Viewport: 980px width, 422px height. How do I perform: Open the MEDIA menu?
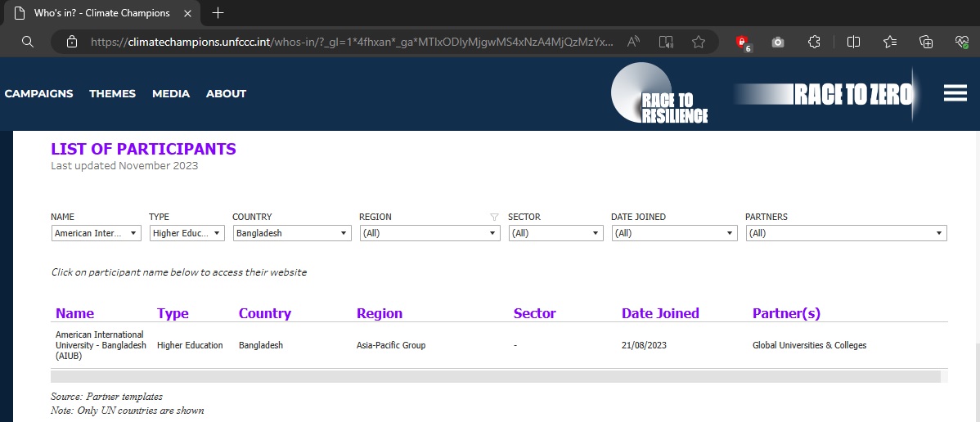click(171, 94)
